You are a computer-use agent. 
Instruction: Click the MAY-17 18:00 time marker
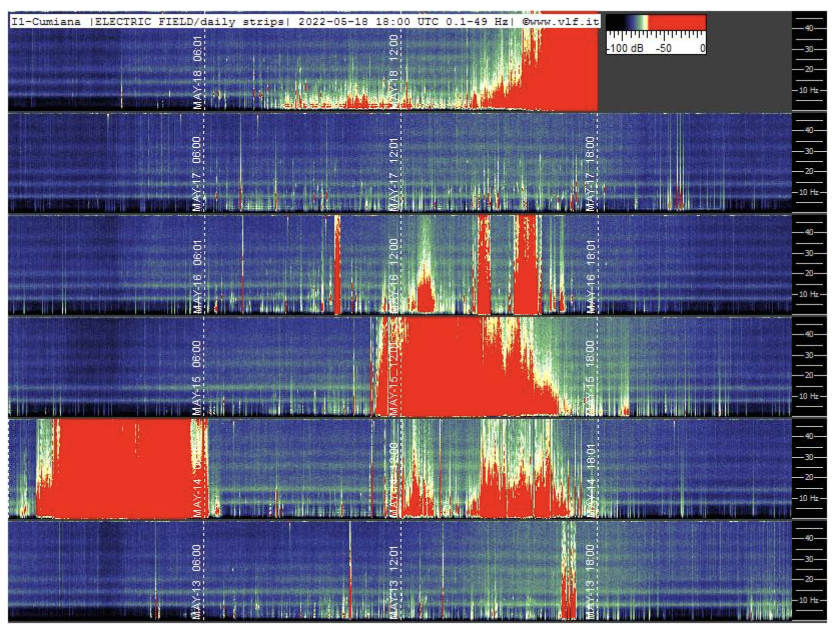tap(590, 174)
